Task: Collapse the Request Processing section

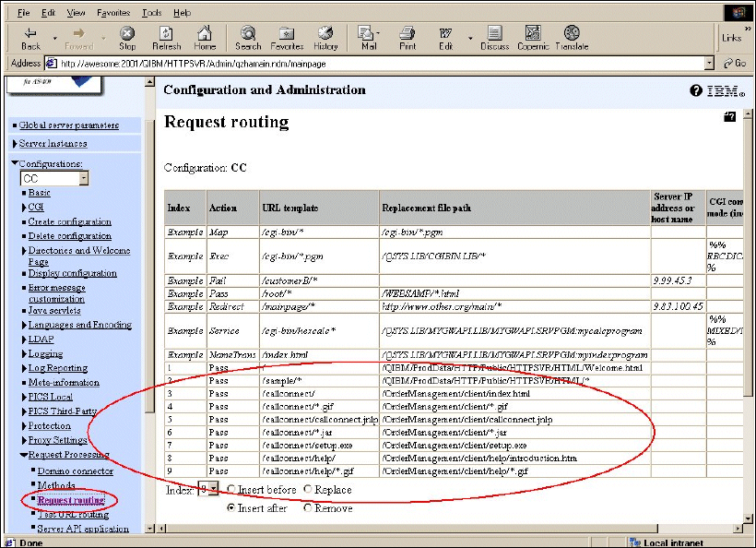Action: coord(24,455)
